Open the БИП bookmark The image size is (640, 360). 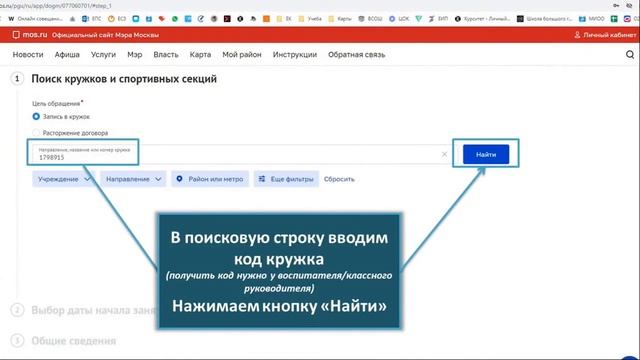(x=438, y=19)
